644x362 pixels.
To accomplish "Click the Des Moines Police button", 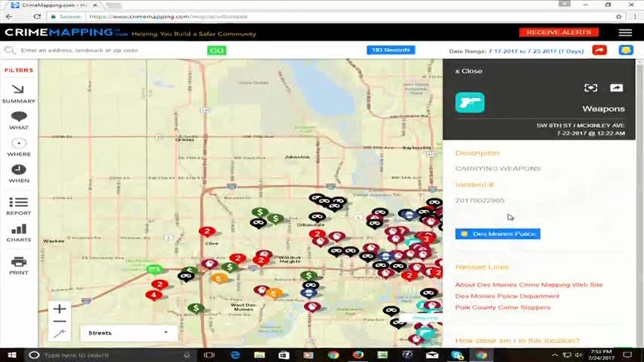I will [497, 234].
